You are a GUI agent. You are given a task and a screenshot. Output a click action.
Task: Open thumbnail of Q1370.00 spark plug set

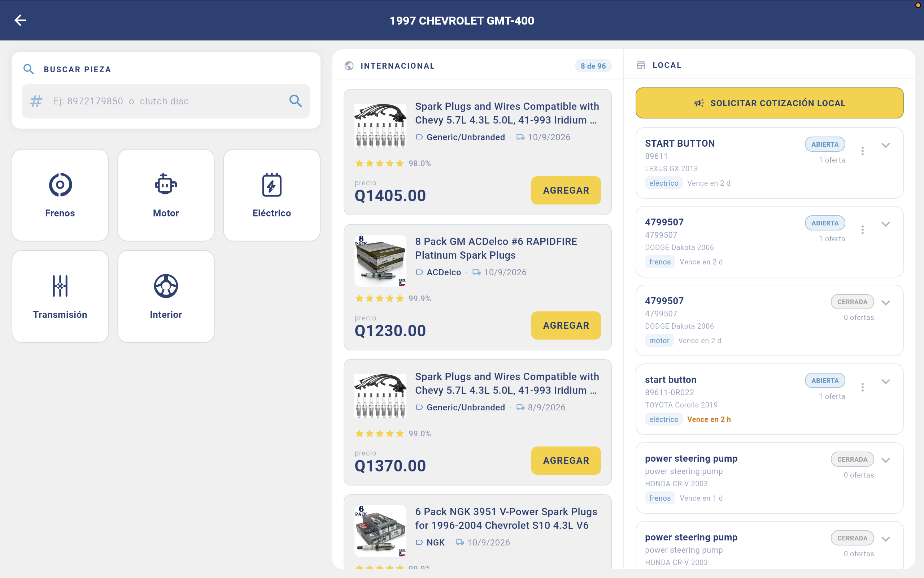pyautogui.click(x=380, y=396)
